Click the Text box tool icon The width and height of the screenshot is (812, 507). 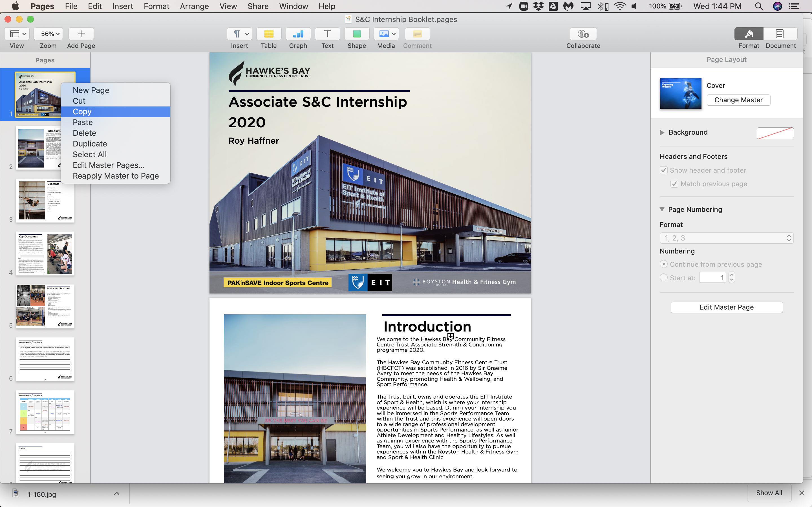327,34
